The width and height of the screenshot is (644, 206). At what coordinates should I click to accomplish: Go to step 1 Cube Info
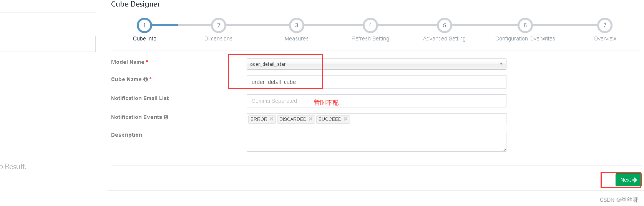(x=144, y=25)
